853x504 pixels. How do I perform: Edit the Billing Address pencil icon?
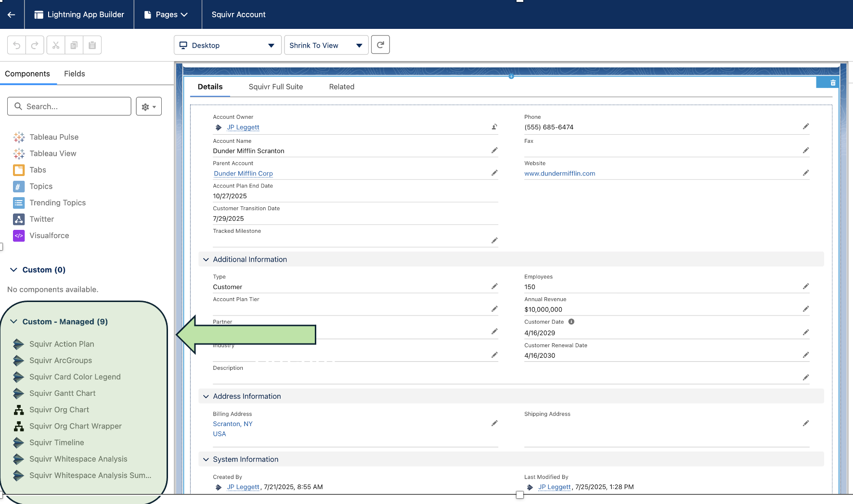coord(494,423)
